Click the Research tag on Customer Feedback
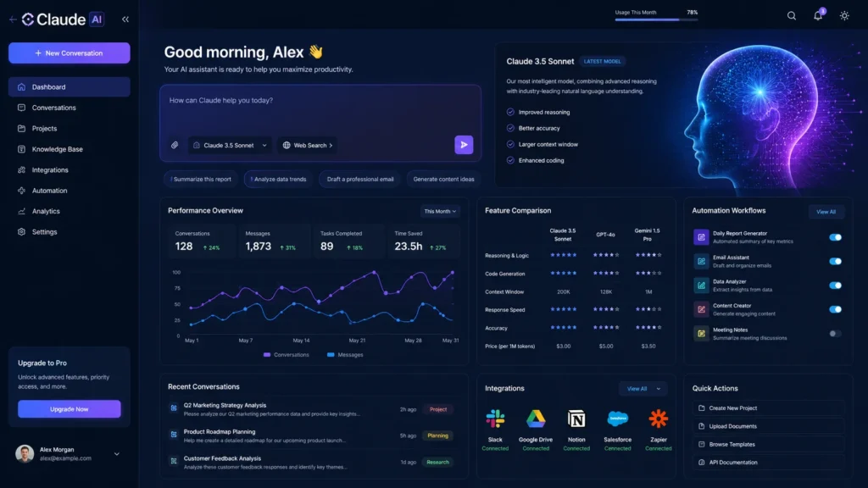This screenshot has height=488, width=868. coord(437,462)
